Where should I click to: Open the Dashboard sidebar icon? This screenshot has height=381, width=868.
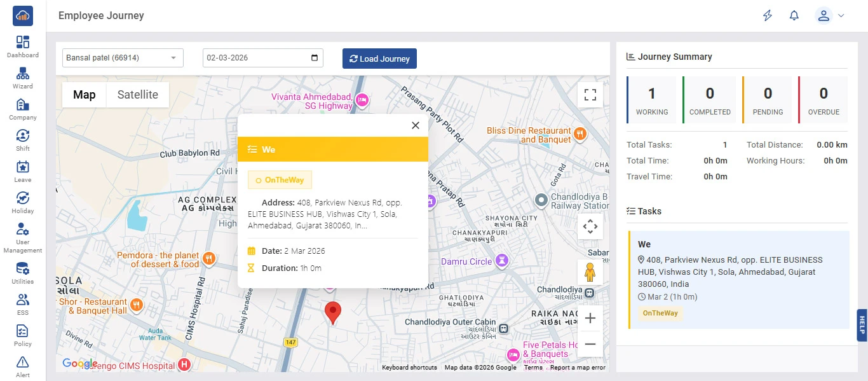pos(23,43)
